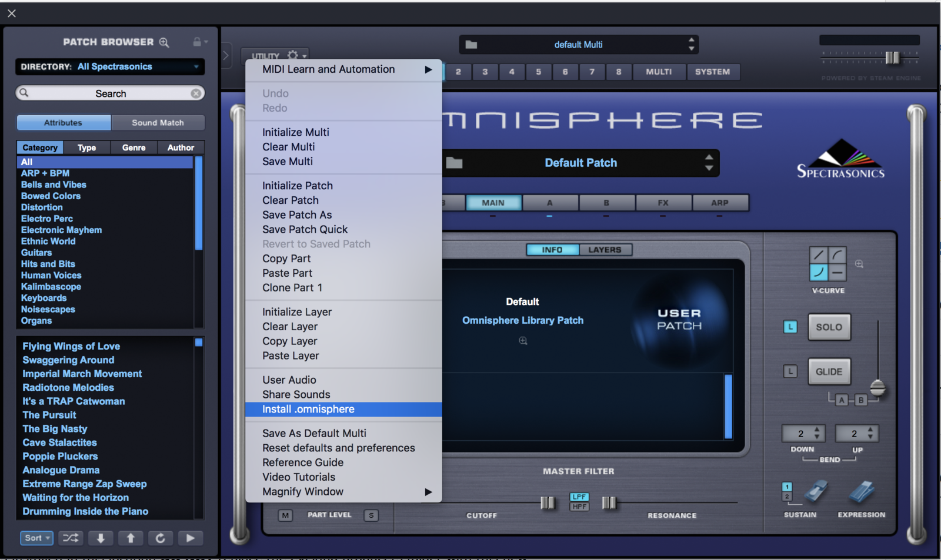
Task: Toggle Solo latch L button
Action: [790, 327]
